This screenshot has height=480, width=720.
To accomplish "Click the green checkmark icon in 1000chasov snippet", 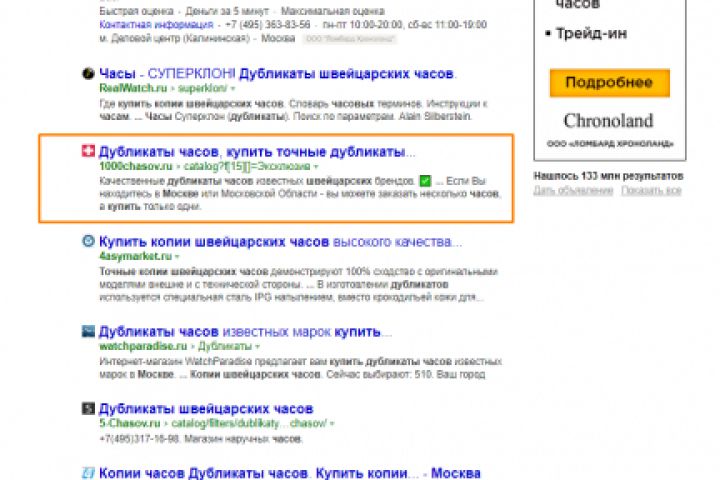I will pyautogui.click(x=425, y=181).
